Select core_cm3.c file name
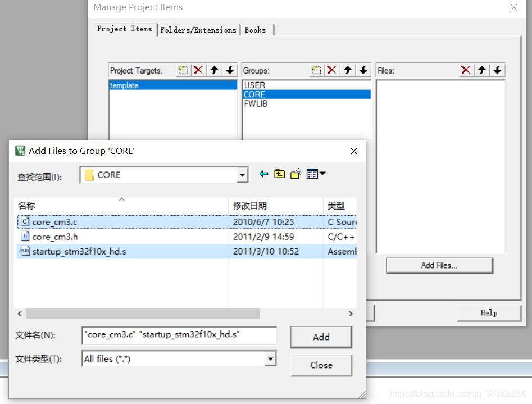This screenshot has width=532, height=404. [x=54, y=222]
